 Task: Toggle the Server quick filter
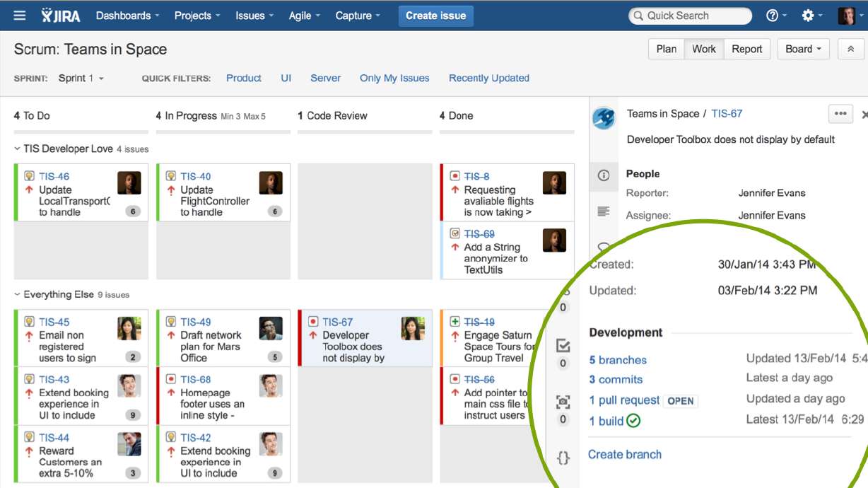[325, 78]
